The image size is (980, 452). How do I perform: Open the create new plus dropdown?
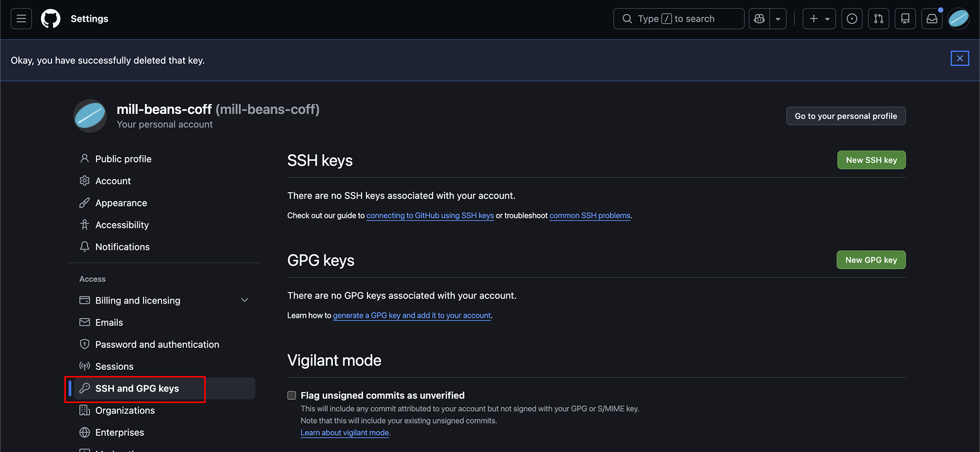(x=819, y=19)
